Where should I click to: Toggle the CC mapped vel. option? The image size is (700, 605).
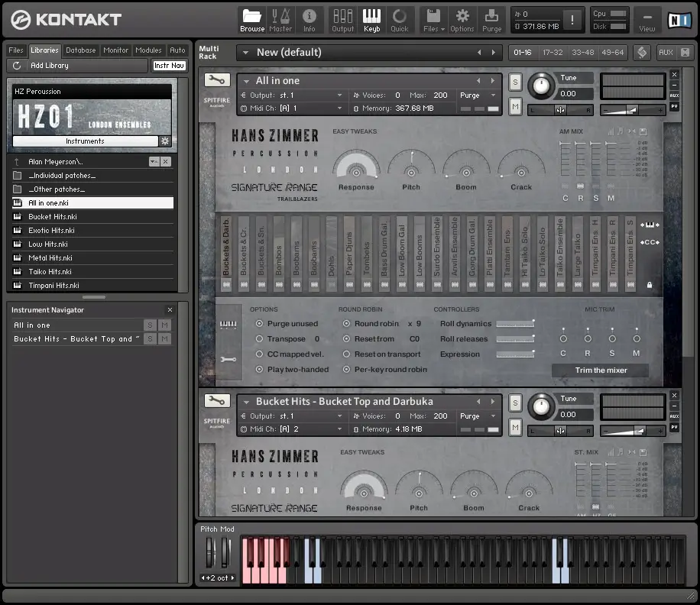pyautogui.click(x=260, y=354)
